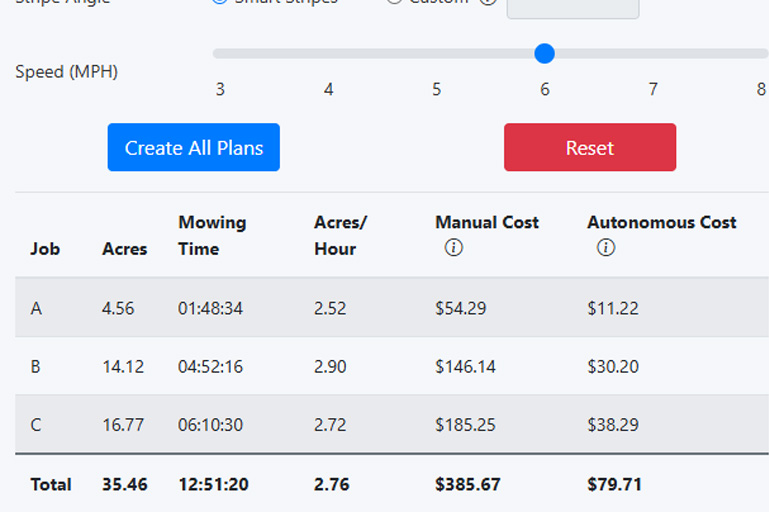The image size is (769, 512).
Task: Click the Mowing Time column header
Action: (x=212, y=235)
